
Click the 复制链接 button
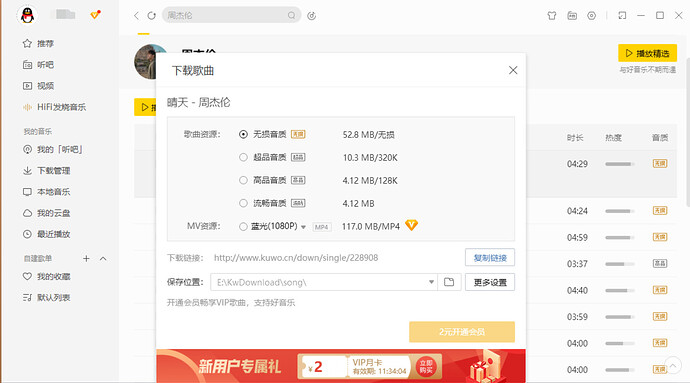tap(490, 258)
